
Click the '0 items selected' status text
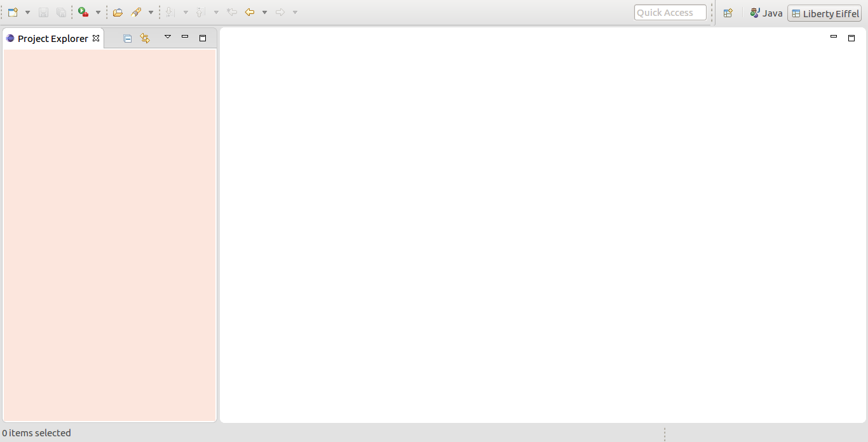(36, 433)
